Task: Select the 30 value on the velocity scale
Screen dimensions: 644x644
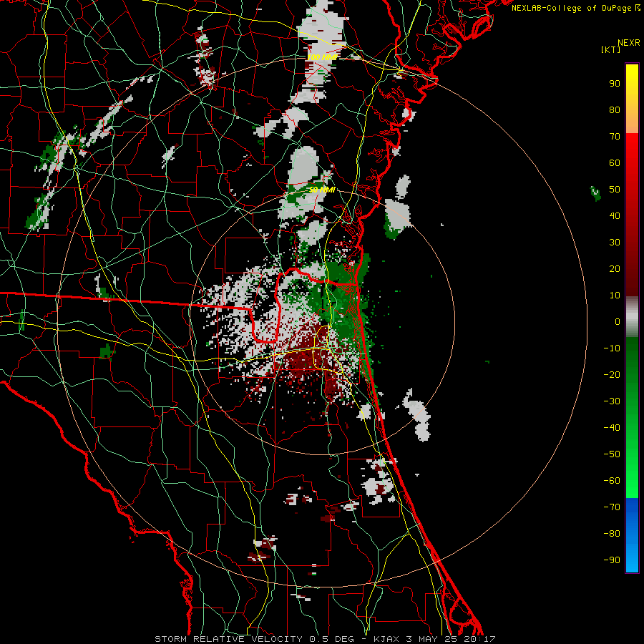Action: 615,243
